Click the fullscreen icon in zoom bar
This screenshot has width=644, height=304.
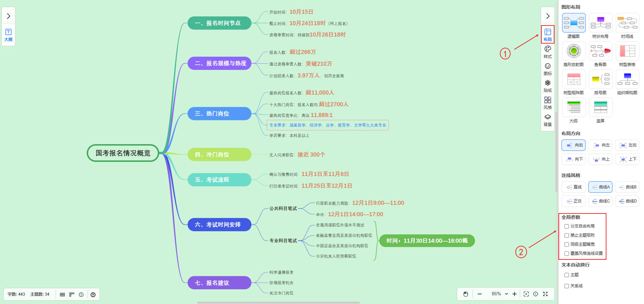click(545, 294)
